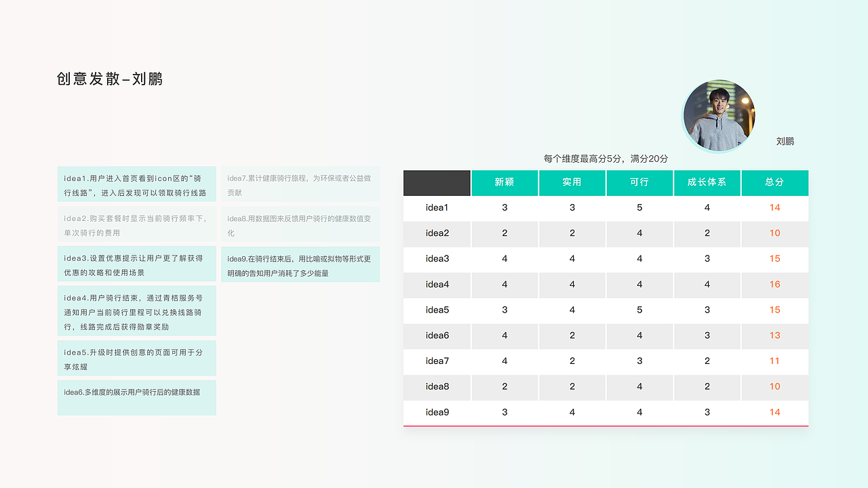Select the idea4 青桔服务号 card
868x488 pixels.
pos(136,310)
